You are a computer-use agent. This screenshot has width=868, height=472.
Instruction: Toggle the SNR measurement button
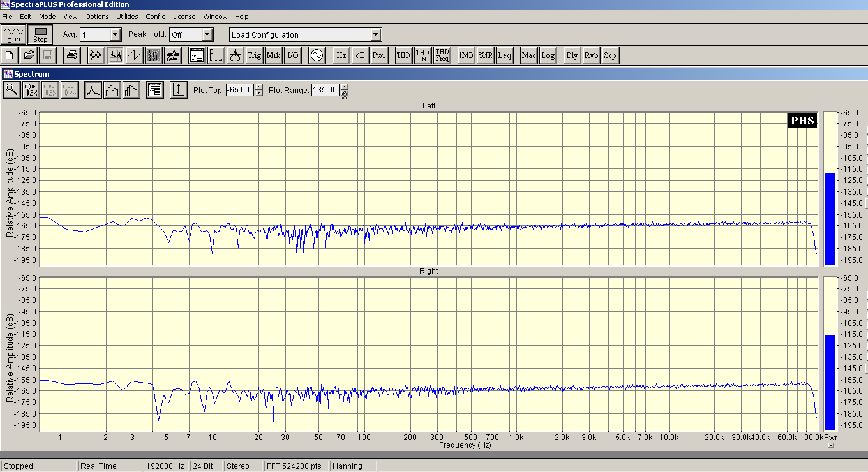(x=485, y=55)
